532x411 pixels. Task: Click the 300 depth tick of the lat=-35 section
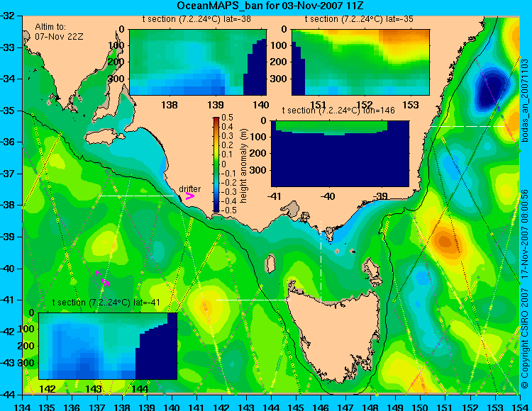pyautogui.click(x=279, y=79)
